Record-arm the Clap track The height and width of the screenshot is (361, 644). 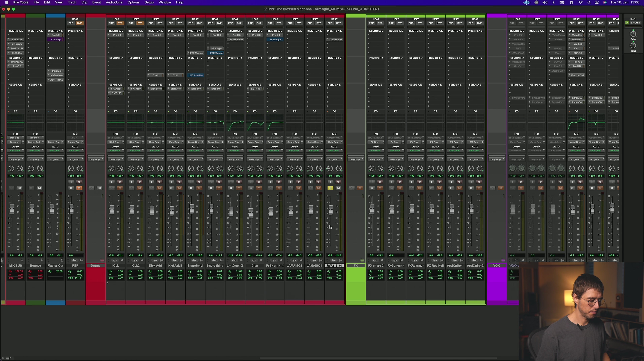(259, 182)
